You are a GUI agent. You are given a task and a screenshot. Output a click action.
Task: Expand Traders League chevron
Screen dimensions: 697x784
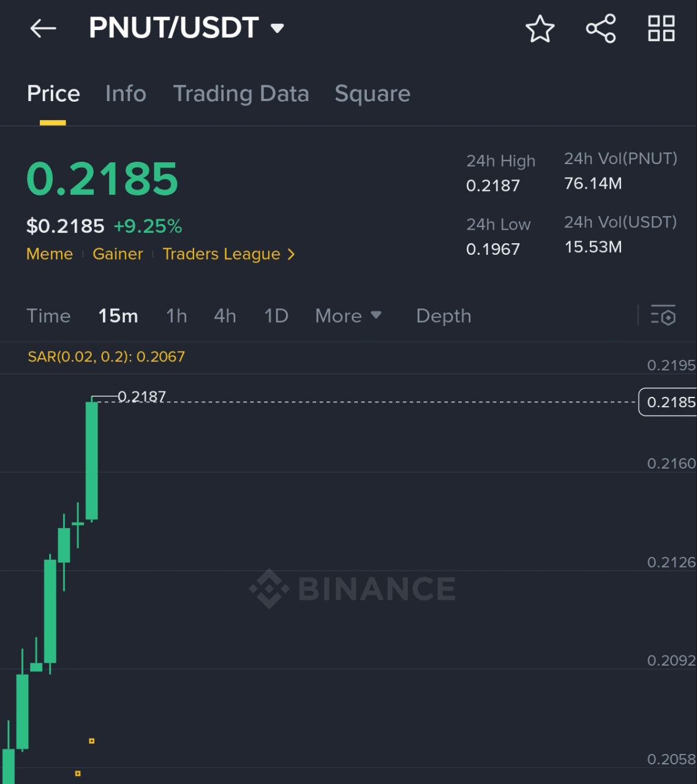click(291, 254)
